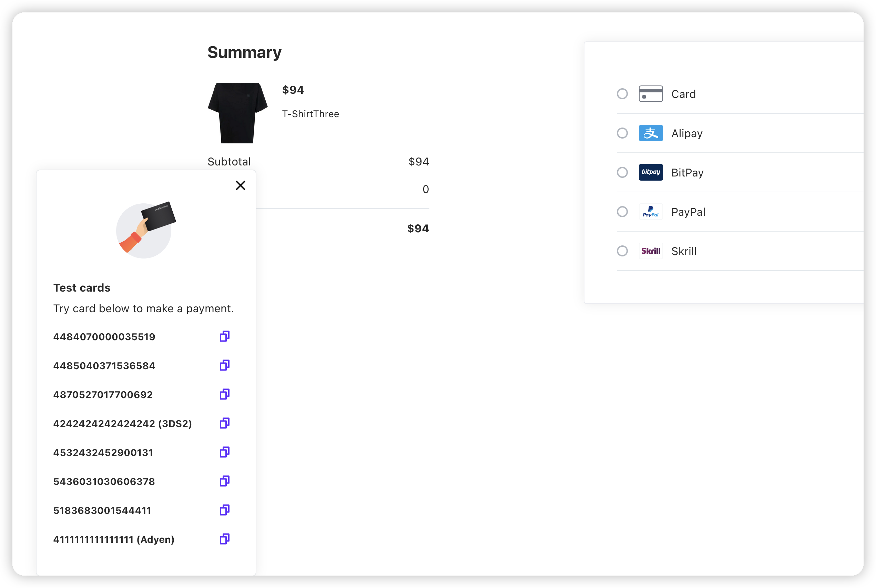Click the Subtotal label
876x588 pixels.
(x=229, y=162)
